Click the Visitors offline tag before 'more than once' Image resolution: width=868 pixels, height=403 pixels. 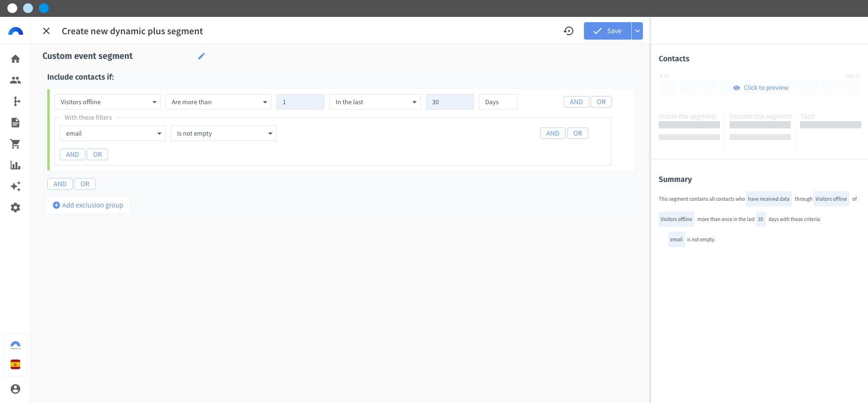[676, 219]
